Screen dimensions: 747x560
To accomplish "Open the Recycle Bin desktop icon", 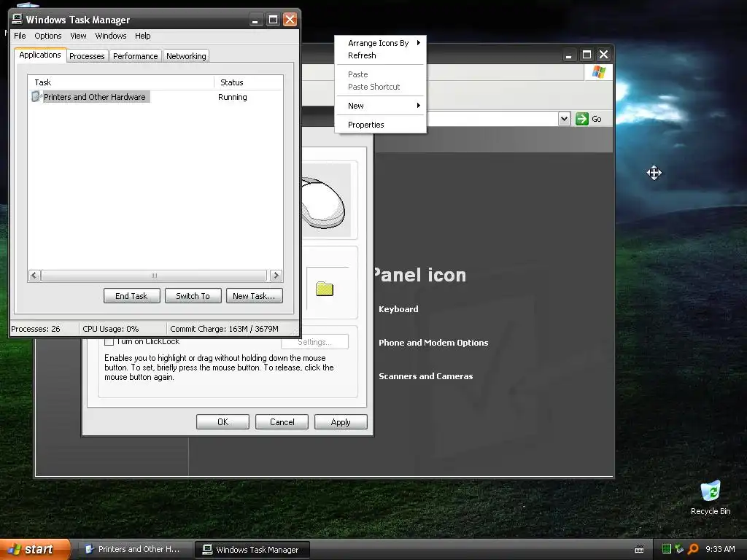I will pos(711,497).
